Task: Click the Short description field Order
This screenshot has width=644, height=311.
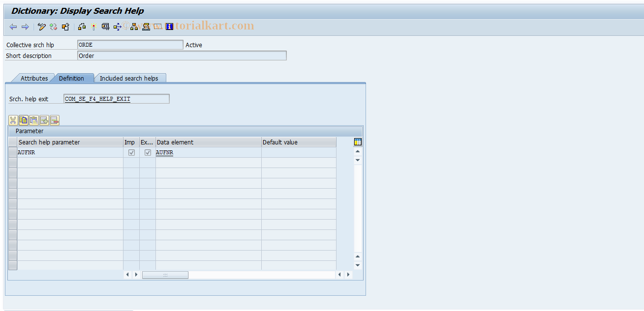Action: pos(182,56)
